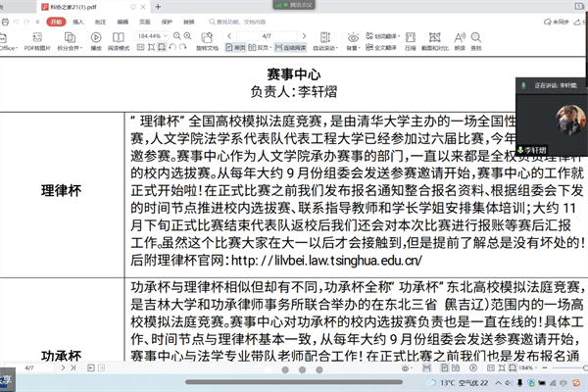Open 阅读模式 reading mode
This screenshot has height=392, width=588.
[120, 39]
